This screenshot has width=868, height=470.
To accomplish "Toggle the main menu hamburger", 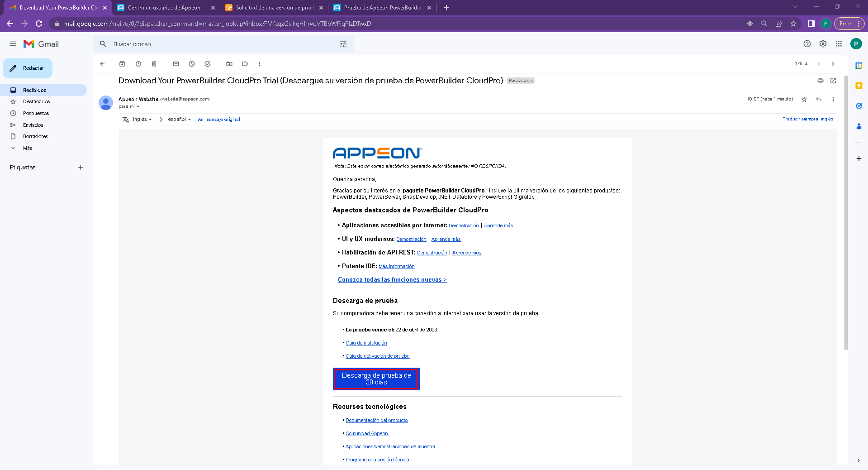I will coord(13,44).
